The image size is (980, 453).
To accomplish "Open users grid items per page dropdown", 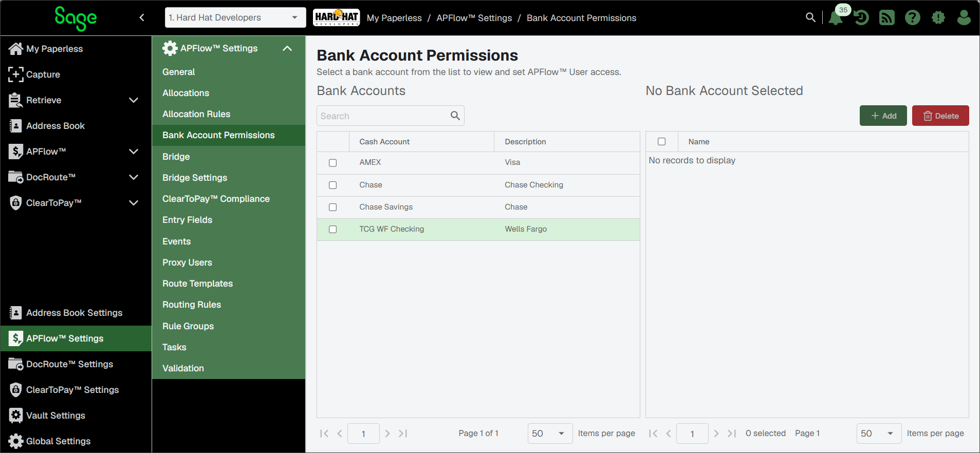I will (879, 433).
